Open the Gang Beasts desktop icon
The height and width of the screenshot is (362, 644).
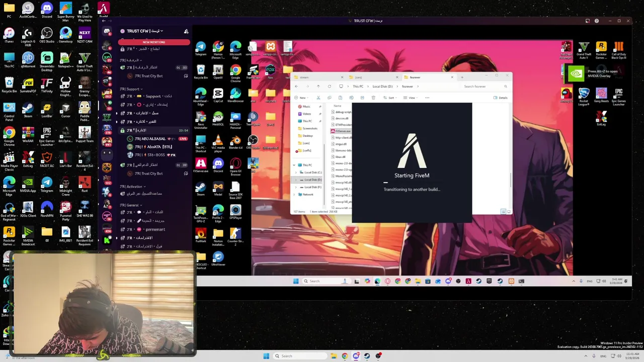601,96
